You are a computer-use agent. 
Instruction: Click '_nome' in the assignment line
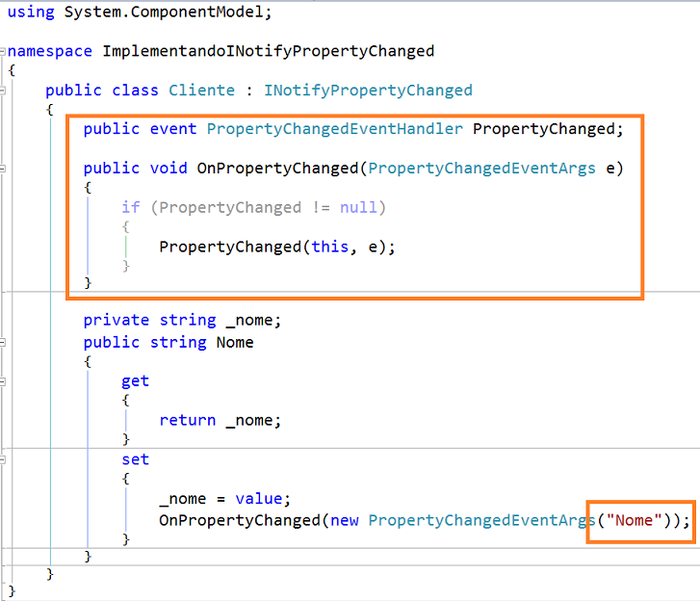pyautogui.click(x=183, y=499)
